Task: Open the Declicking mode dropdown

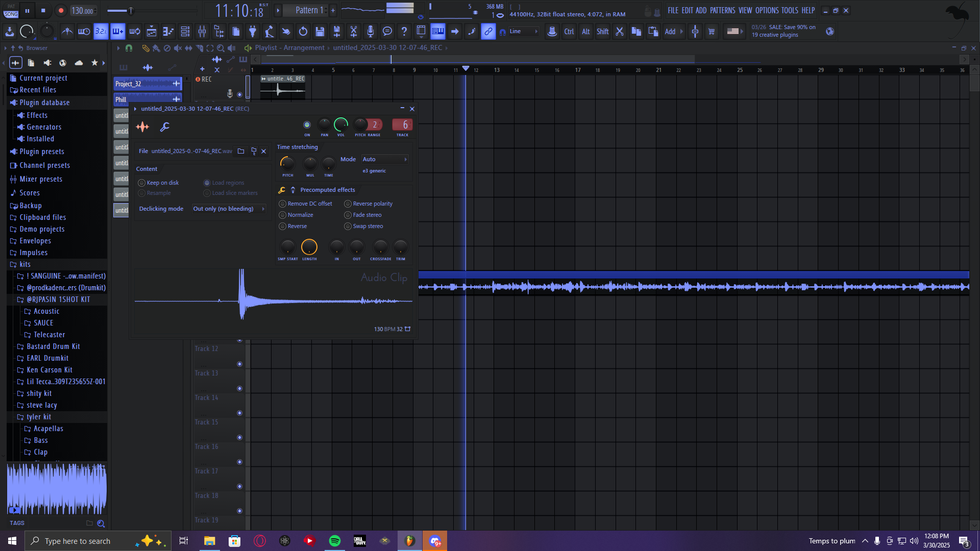Action: click(229, 209)
